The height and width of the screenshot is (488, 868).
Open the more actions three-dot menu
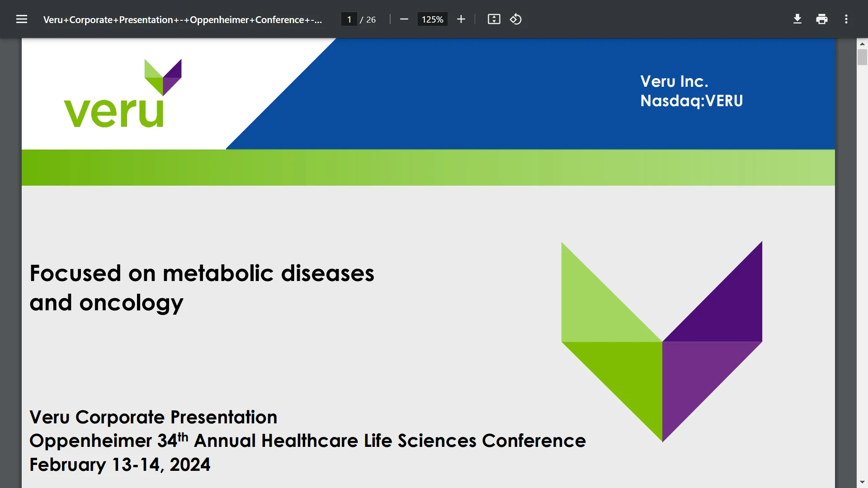[846, 19]
